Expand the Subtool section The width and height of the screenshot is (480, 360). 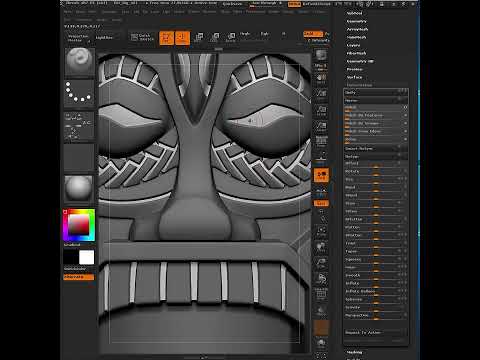[354, 13]
